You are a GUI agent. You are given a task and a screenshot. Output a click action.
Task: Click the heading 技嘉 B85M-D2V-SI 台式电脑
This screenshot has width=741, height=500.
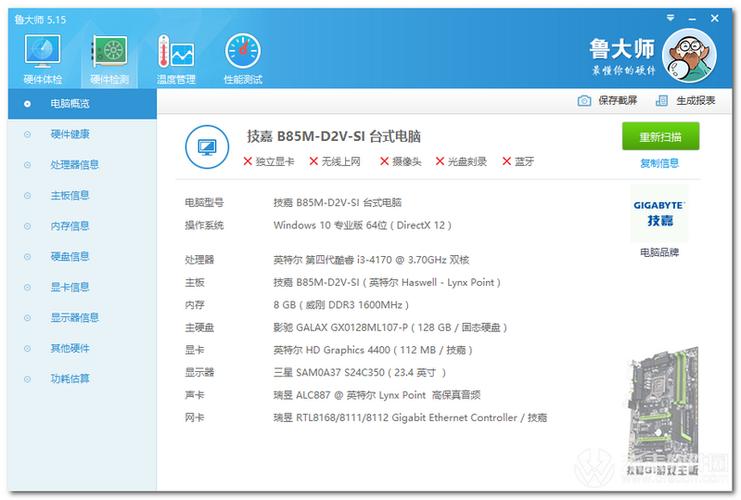pos(334,137)
